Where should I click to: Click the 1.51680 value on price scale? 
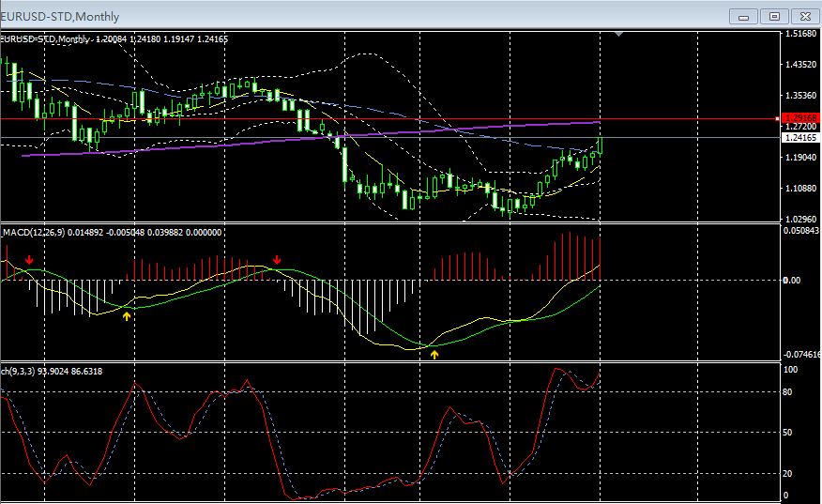[x=800, y=34]
